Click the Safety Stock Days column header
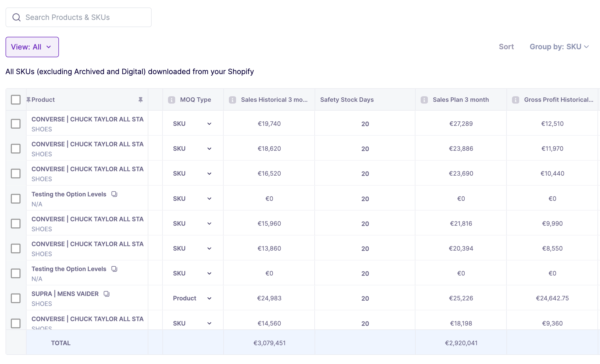The image size is (600, 364). (x=347, y=100)
